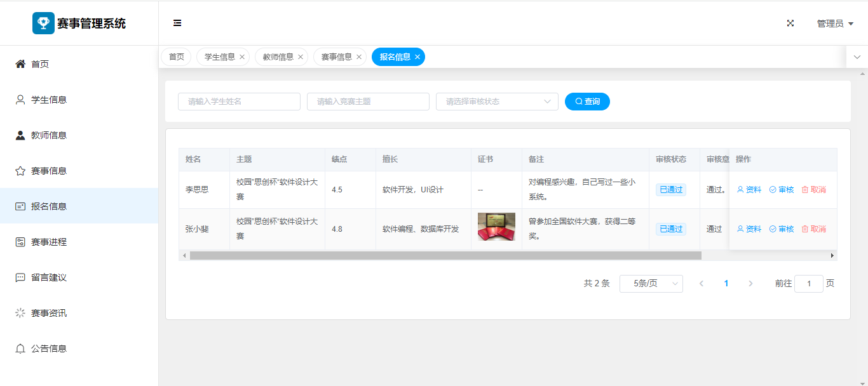Open 赛事进程 from the sidebar

pyautogui.click(x=49, y=242)
